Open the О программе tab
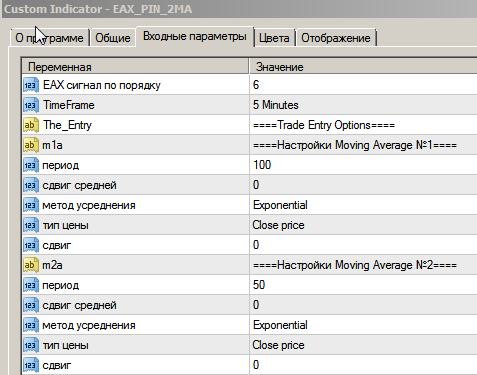The height and width of the screenshot is (375, 477). (49, 38)
